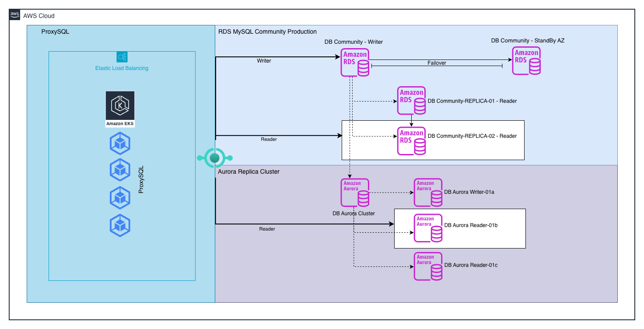The width and height of the screenshot is (644, 329).
Task: Click the Aurora Writer-01a icon
Action: pyautogui.click(x=428, y=192)
